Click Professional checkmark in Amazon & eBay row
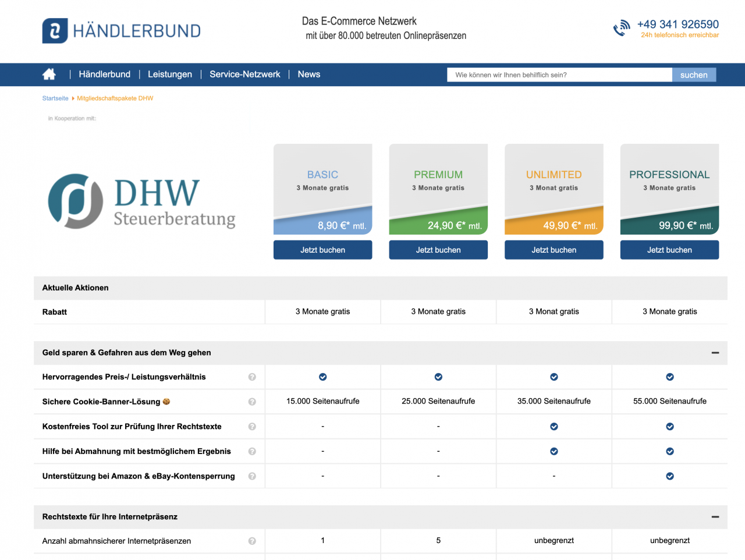This screenshot has width=745, height=560. pyautogui.click(x=670, y=476)
